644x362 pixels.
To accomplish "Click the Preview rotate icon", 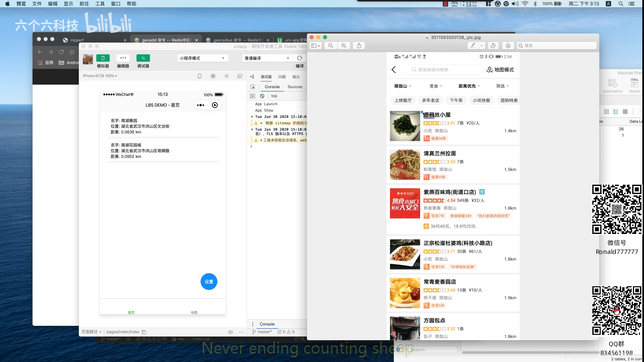I will 493,46.
